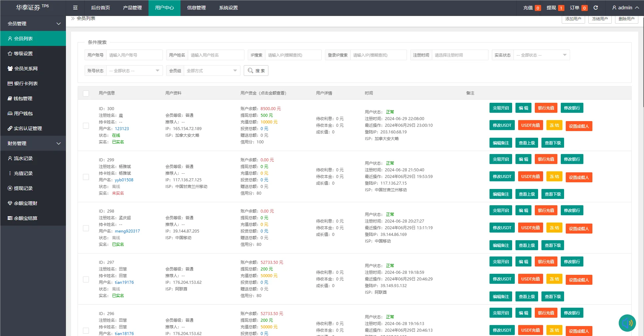Open 等级设置 star icon in sidebar
This screenshot has height=336, width=644.
[x=10, y=54]
